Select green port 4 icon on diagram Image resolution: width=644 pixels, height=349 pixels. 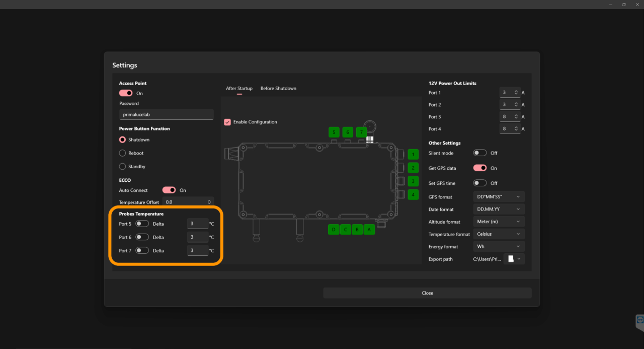(x=413, y=194)
